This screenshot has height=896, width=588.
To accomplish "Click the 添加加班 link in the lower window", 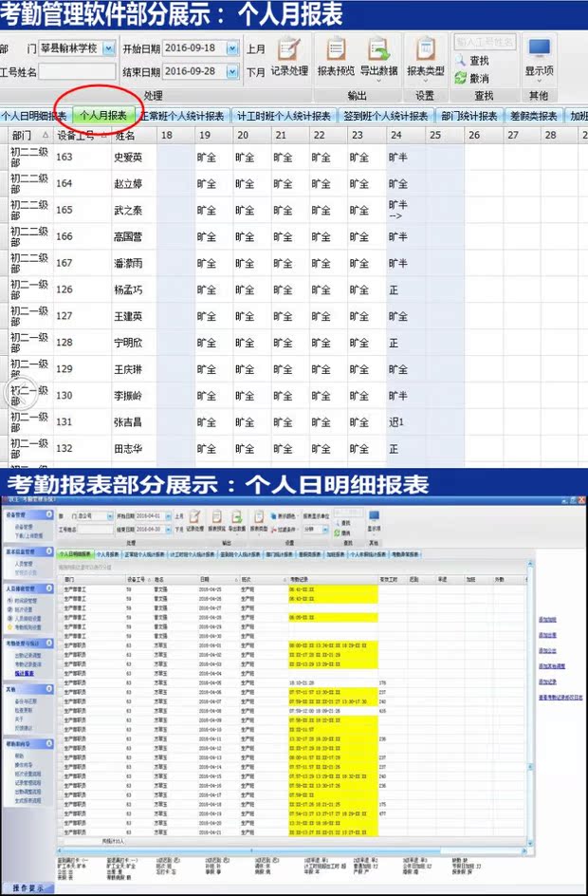I will 547,620.
